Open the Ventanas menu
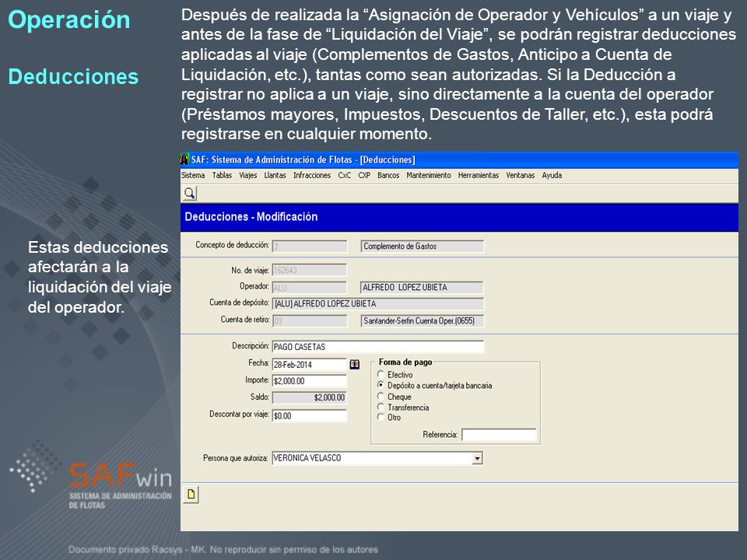747x560 pixels. coord(521,175)
